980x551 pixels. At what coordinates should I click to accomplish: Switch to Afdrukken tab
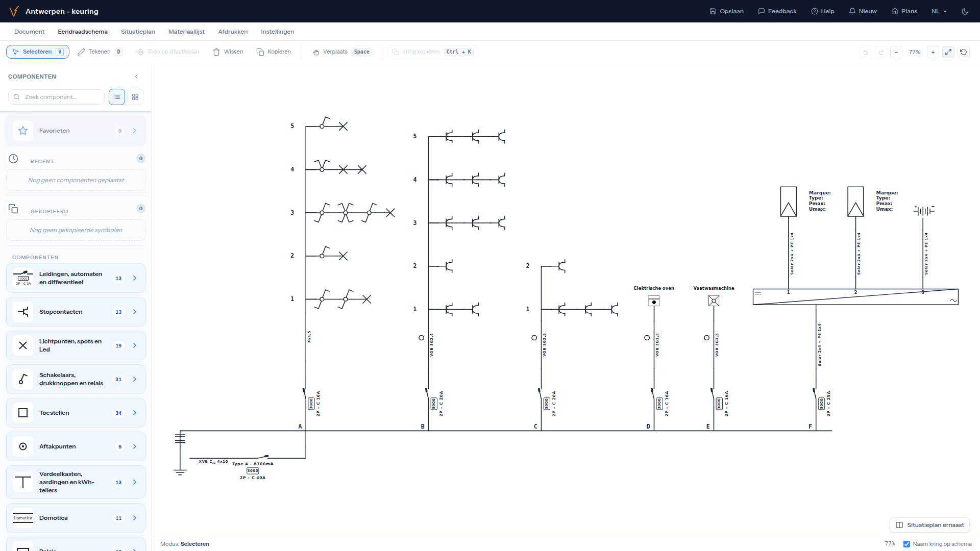pos(233,32)
